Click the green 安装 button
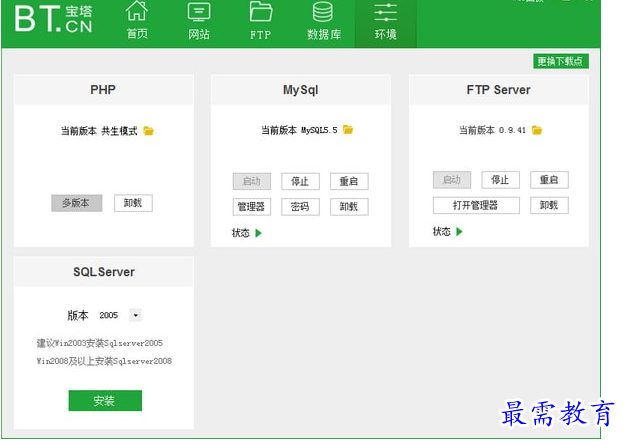This screenshot has width=623, height=445. [x=105, y=400]
